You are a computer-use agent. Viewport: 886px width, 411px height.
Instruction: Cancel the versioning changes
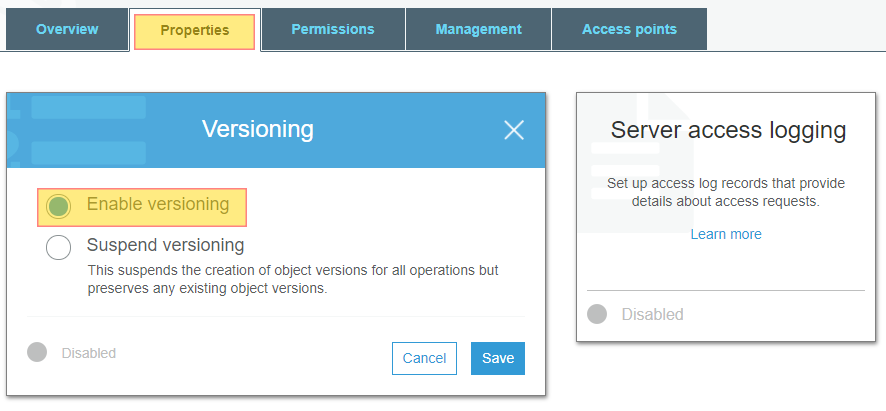(x=424, y=358)
